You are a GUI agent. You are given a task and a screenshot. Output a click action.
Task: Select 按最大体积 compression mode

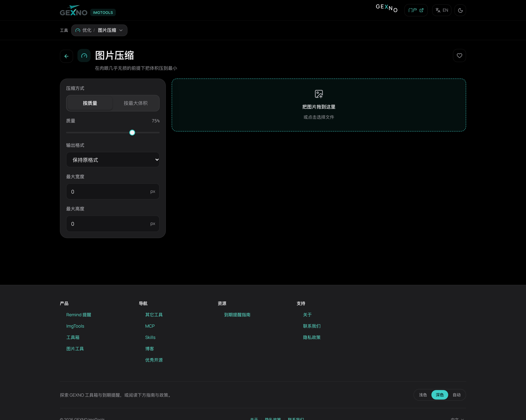pos(135,103)
